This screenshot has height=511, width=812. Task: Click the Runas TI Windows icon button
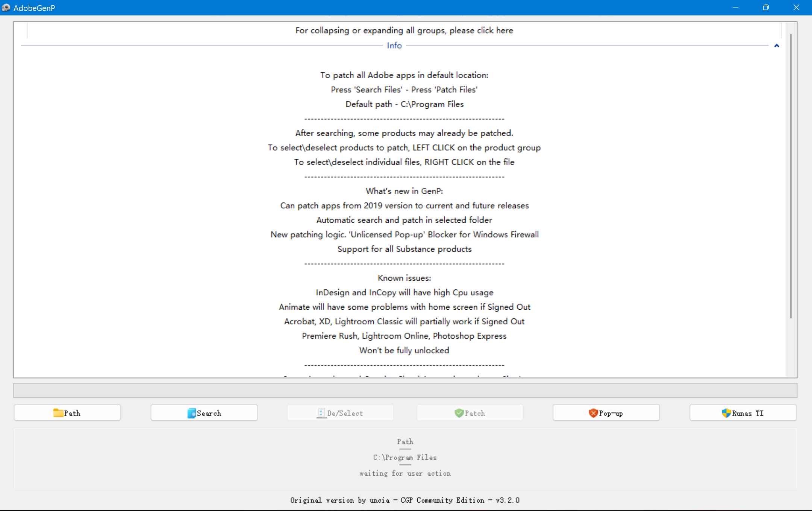pos(742,413)
